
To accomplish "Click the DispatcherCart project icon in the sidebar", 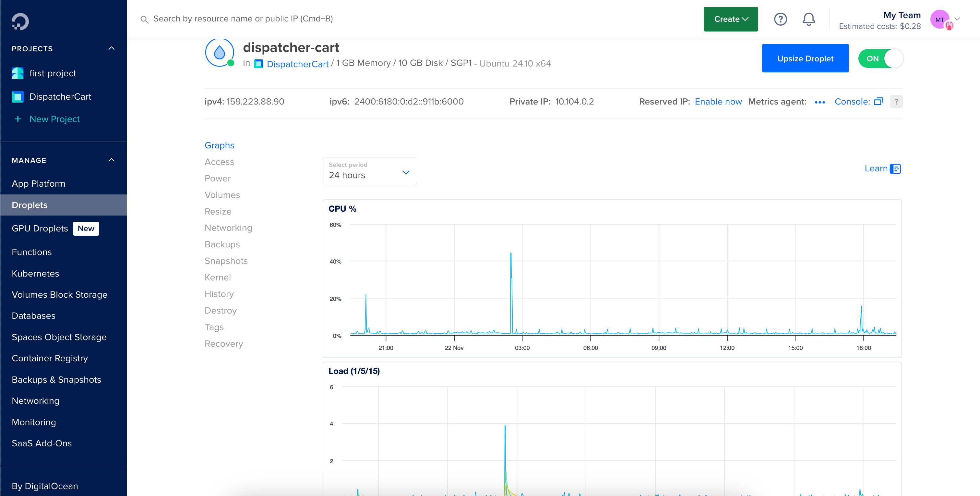I will coord(18,97).
